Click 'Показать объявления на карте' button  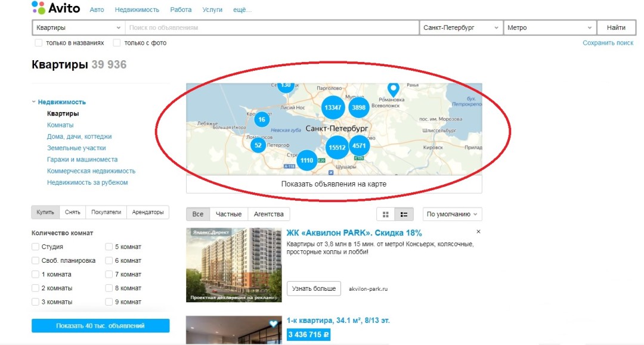pos(334,184)
